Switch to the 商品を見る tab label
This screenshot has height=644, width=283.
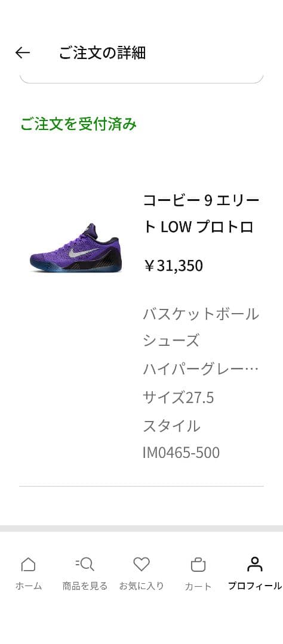(x=85, y=586)
